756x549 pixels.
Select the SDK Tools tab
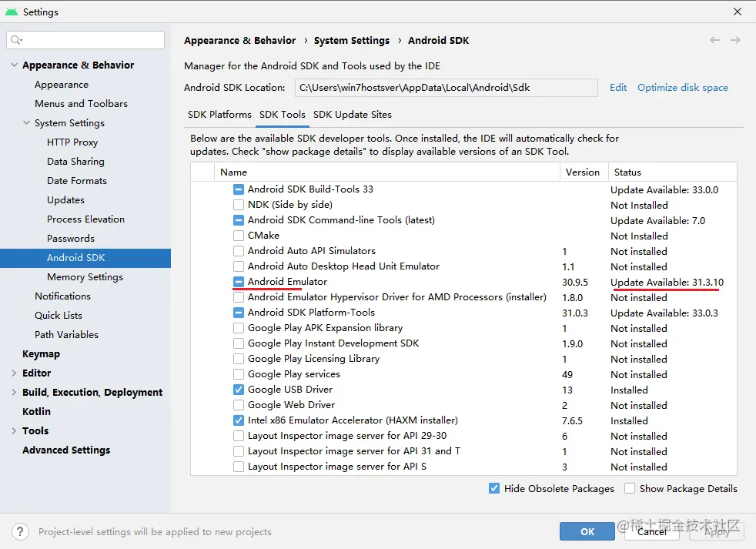[x=282, y=115]
